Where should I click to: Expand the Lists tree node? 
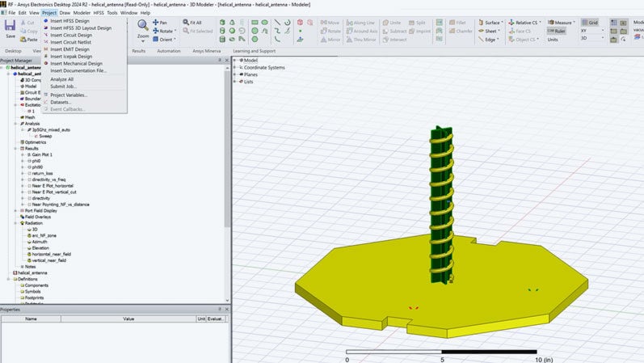click(235, 82)
